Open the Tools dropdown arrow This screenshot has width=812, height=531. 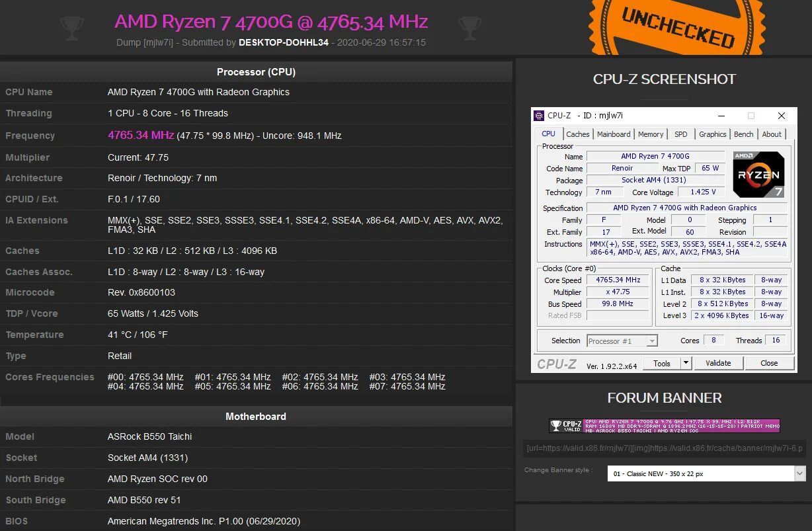(x=686, y=363)
